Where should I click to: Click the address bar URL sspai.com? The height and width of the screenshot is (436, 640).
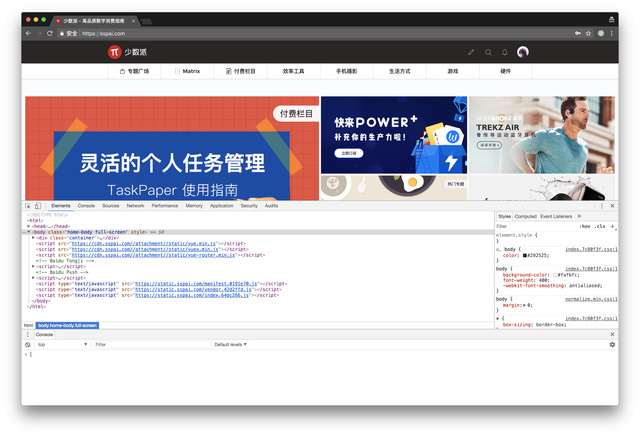104,33
